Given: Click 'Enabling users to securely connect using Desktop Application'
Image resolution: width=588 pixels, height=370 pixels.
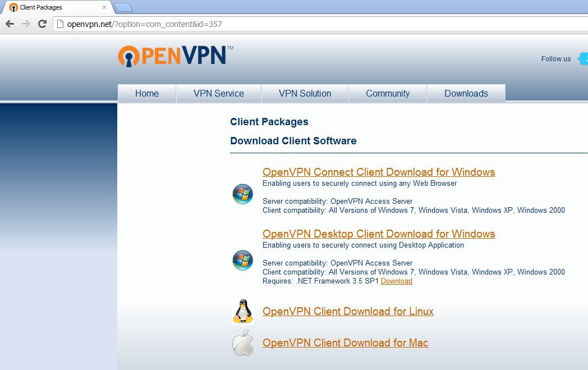Looking at the screenshot, I should 363,245.
